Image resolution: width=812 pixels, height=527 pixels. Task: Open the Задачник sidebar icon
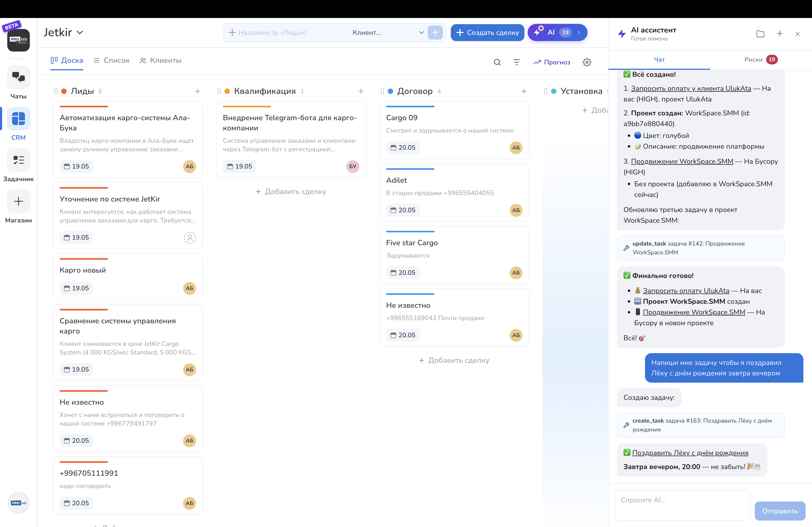[19, 160]
